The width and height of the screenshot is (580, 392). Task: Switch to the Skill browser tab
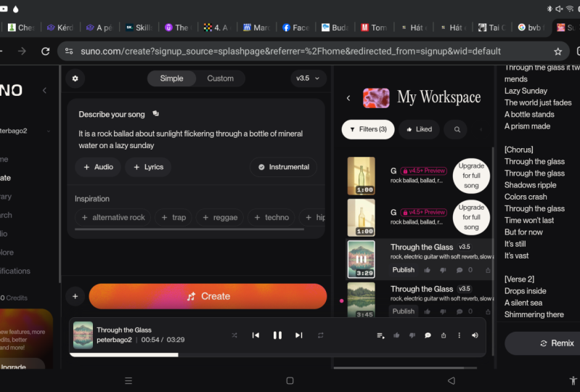139,28
